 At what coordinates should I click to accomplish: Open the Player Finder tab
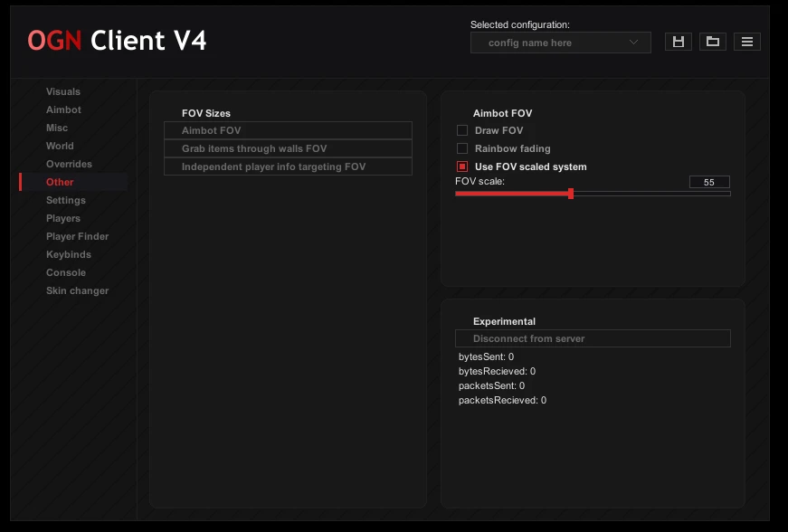[78, 236]
